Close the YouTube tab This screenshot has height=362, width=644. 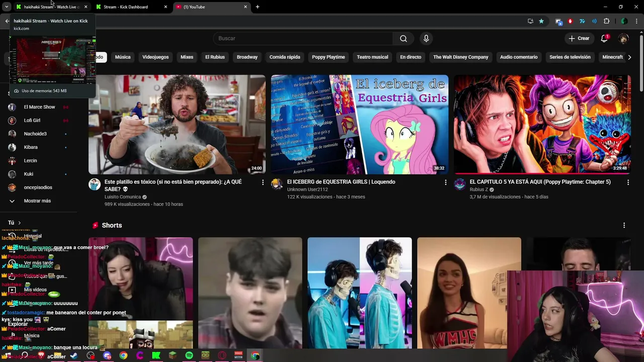(x=246, y=7)
